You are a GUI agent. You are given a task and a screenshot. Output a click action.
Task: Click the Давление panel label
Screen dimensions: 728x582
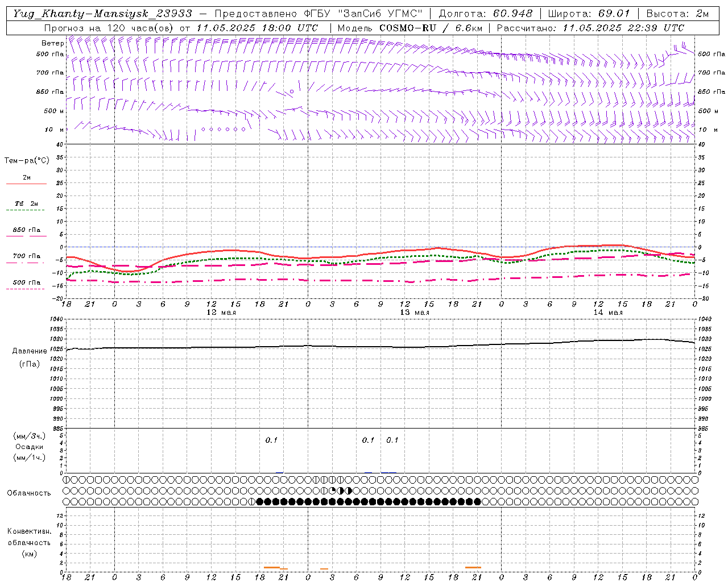point(30,351)
